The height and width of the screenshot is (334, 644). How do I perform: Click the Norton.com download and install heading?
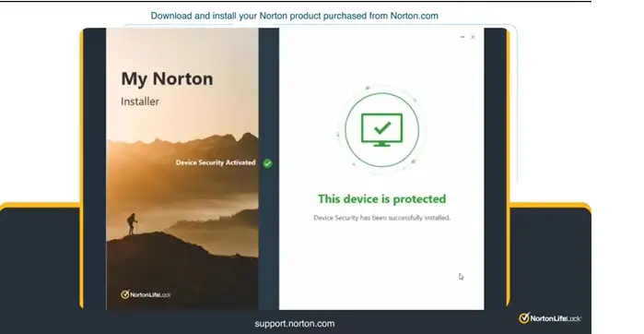tap(295, 16)
